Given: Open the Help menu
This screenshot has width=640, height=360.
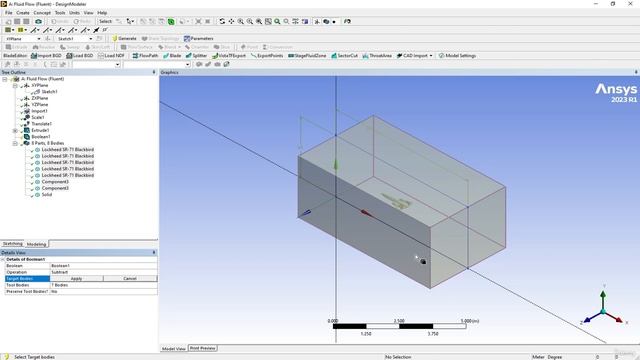Looking at the screenshot, I should point(102,13).
